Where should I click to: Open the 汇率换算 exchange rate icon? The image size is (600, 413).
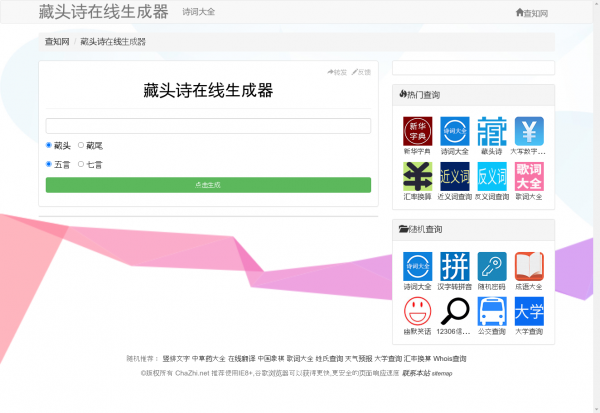point(417,176)
